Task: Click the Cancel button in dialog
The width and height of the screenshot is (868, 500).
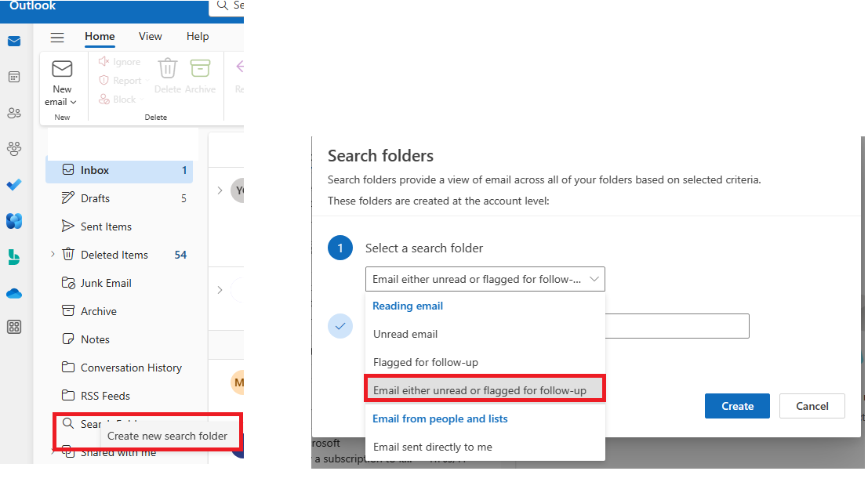Action: pyautogui.click(x=812, y=406)
